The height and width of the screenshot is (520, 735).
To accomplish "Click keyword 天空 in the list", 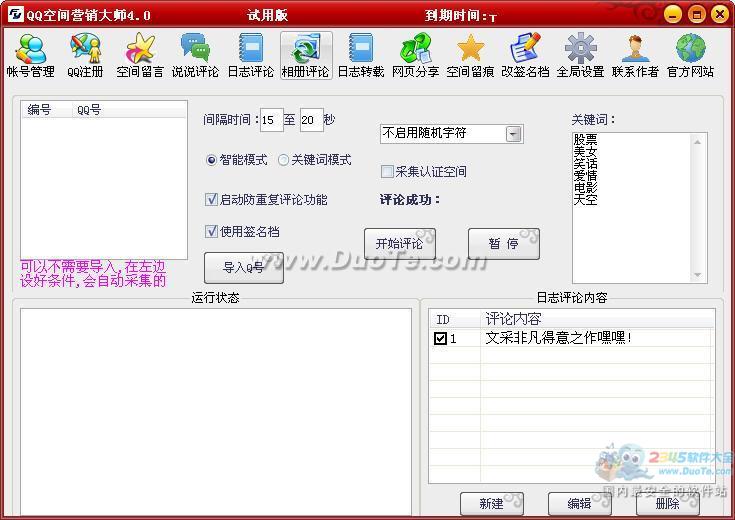I will pos(585,200).
